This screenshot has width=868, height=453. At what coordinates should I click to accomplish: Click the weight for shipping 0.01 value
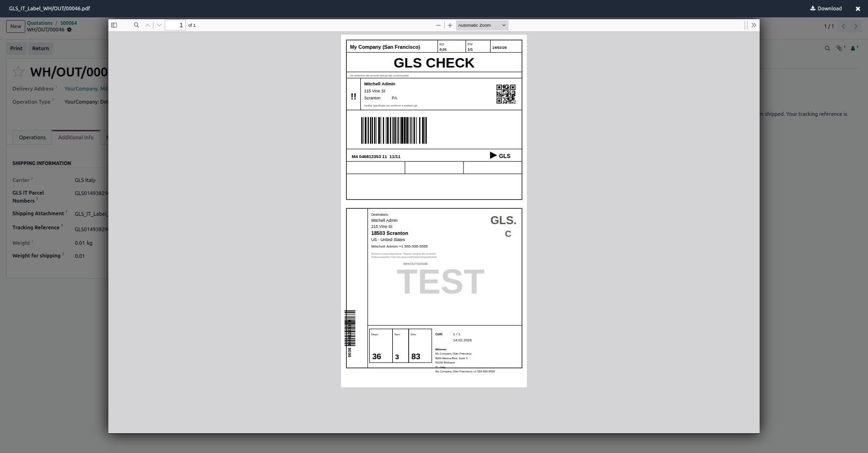point(80,256)
